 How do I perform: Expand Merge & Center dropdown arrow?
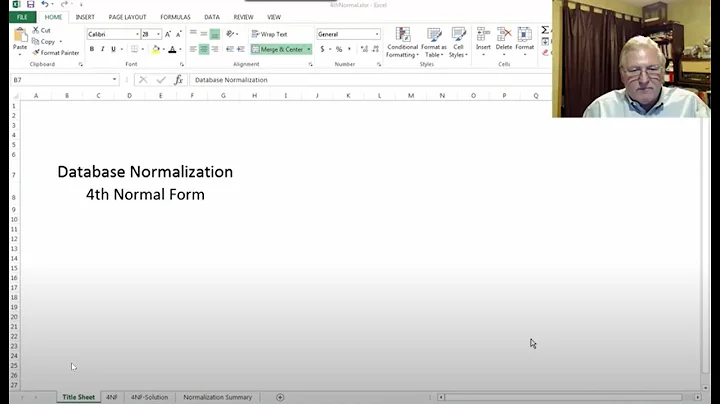point(309,49)
